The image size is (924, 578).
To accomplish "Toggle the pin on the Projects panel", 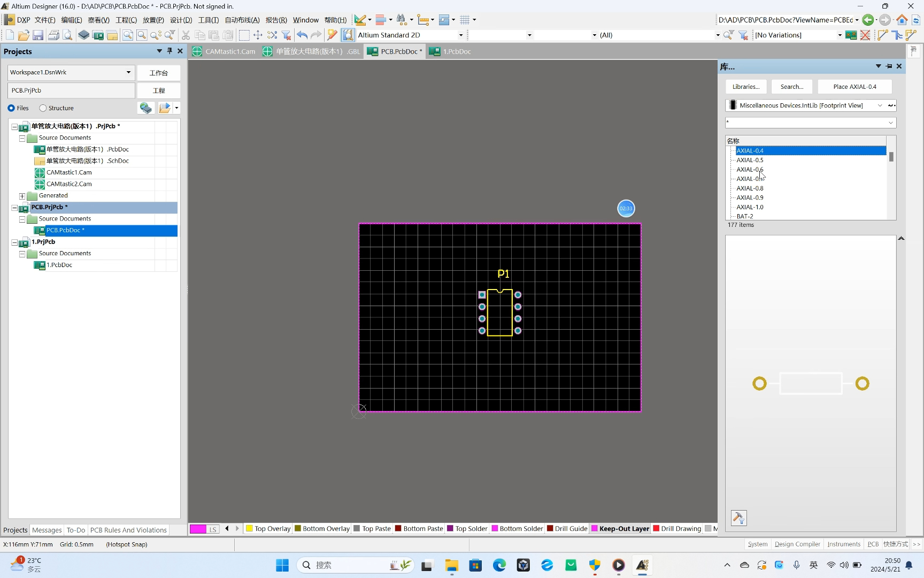I will pos(170,51).
